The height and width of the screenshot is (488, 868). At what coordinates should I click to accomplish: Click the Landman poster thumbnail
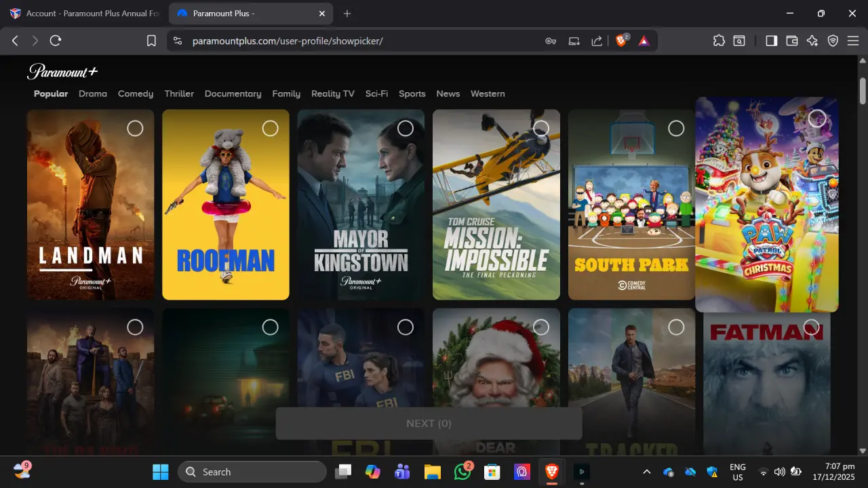point(90,205)
